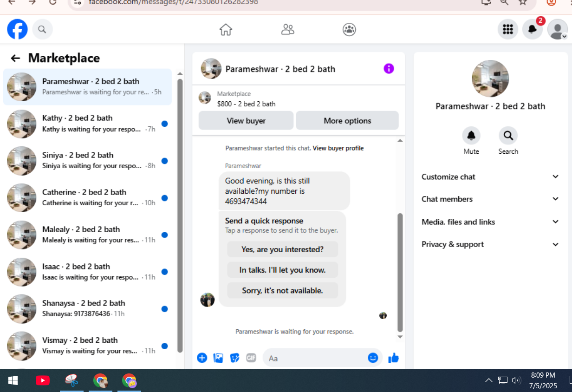Open the emoji picker smiley icon

coord(373,358)
